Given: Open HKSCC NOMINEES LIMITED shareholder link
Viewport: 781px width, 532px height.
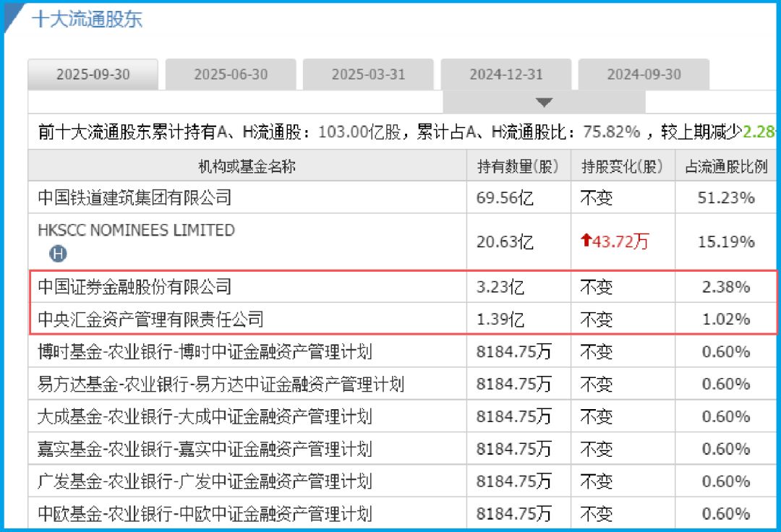Looking at the screenshot, I should [136, 230].
